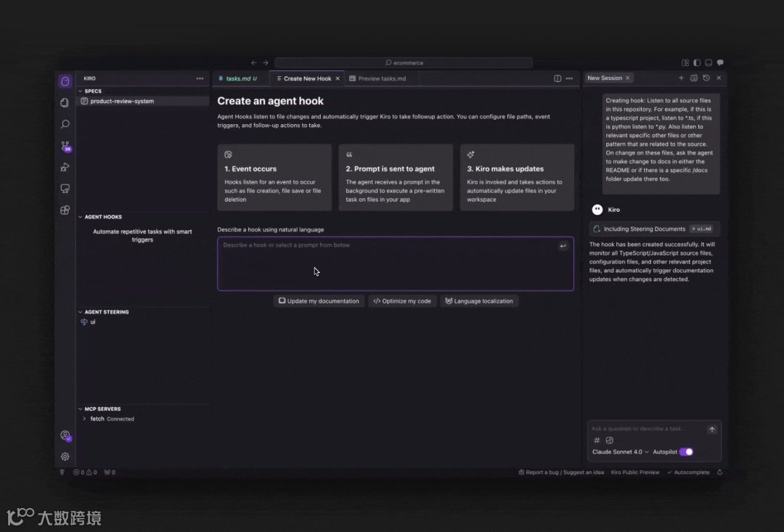Open the Run and Debug icon
Viewport: 784px width, 532px height.
pyautogui.click(x=65, y=167)
